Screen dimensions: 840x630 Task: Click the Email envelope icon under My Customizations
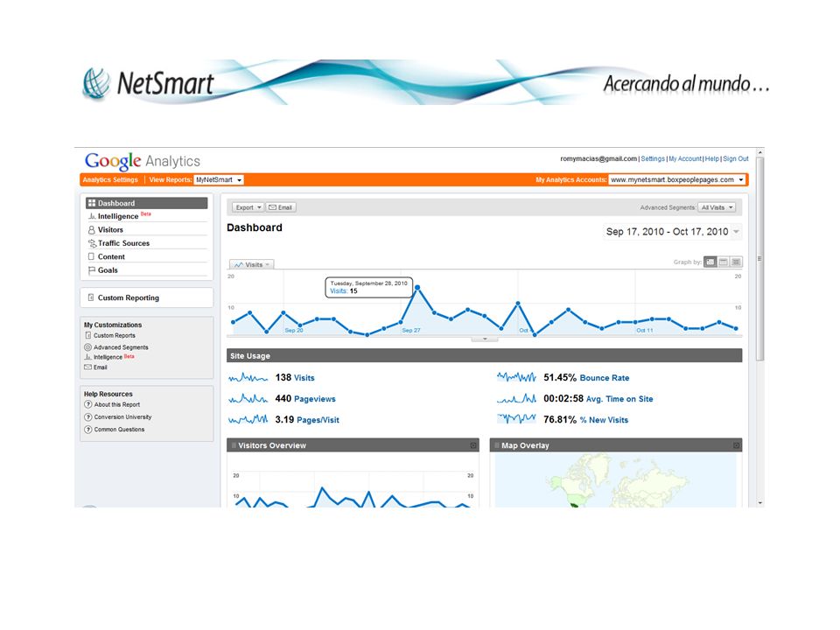87,367
